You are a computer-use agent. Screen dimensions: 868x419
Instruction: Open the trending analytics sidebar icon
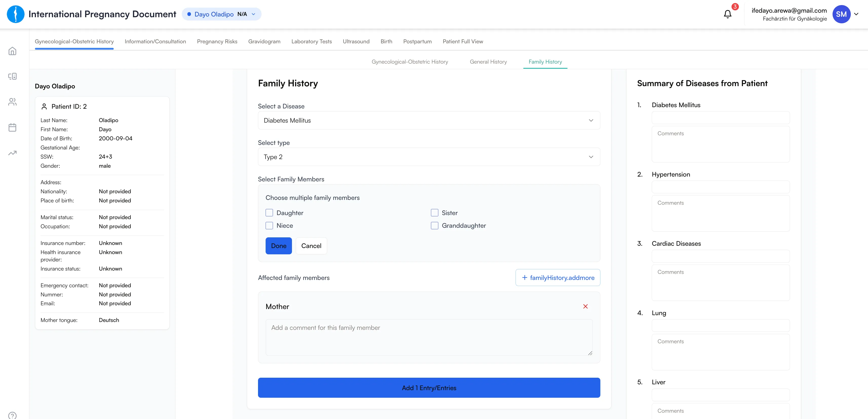pyautogui.click(x=12, y=153)
